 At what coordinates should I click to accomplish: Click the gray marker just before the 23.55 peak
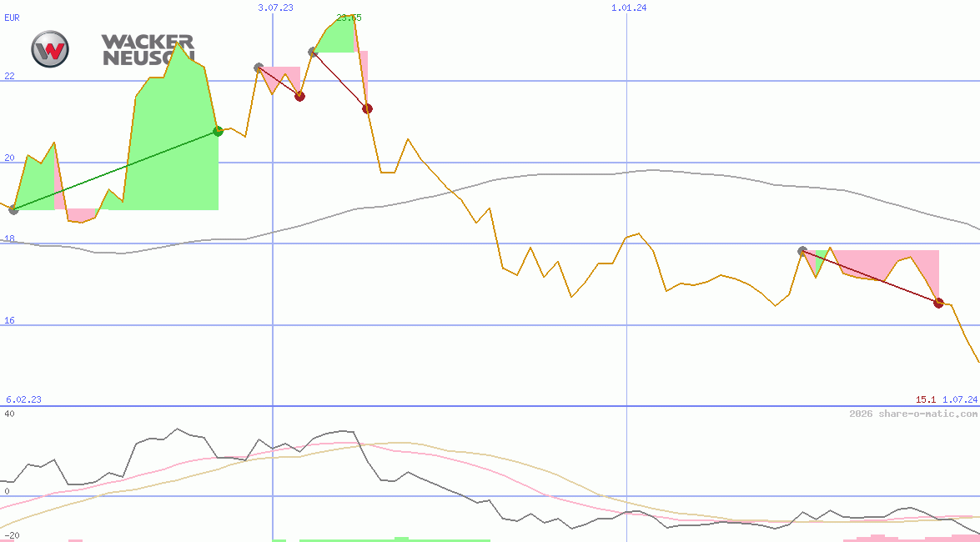313,52
